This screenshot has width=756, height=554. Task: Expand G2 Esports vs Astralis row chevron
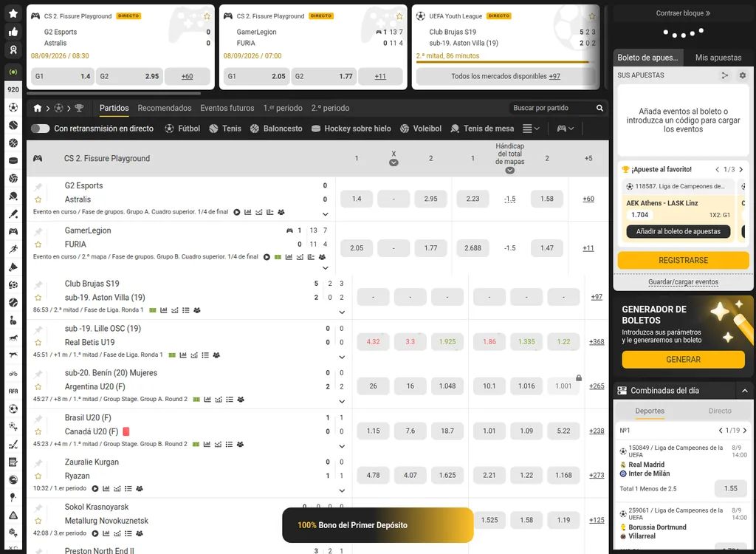pos(326,213)
